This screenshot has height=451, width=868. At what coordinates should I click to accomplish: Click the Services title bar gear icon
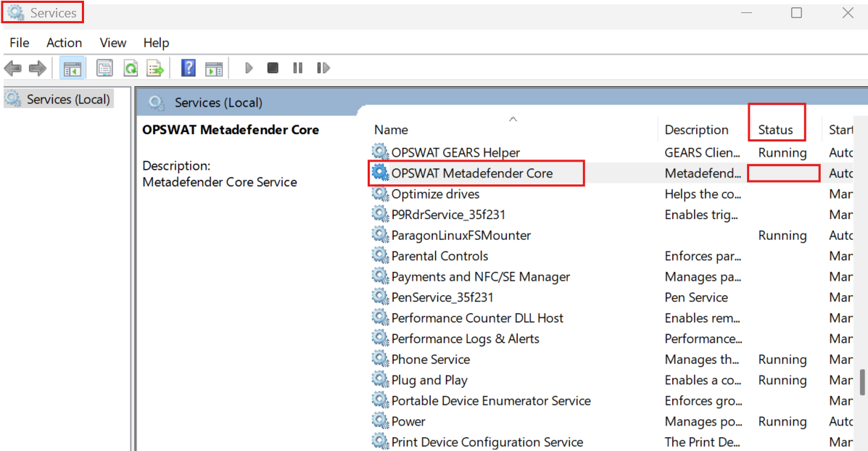pos(15,12)
